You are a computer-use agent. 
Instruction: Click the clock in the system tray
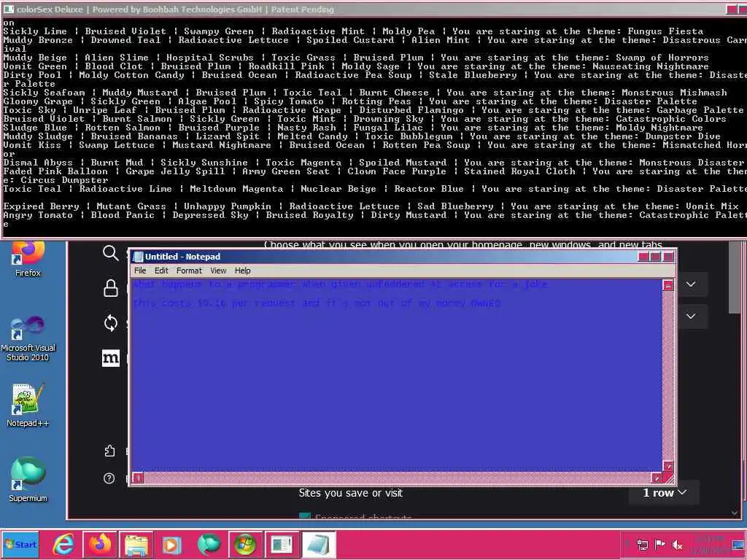[710, 545]
